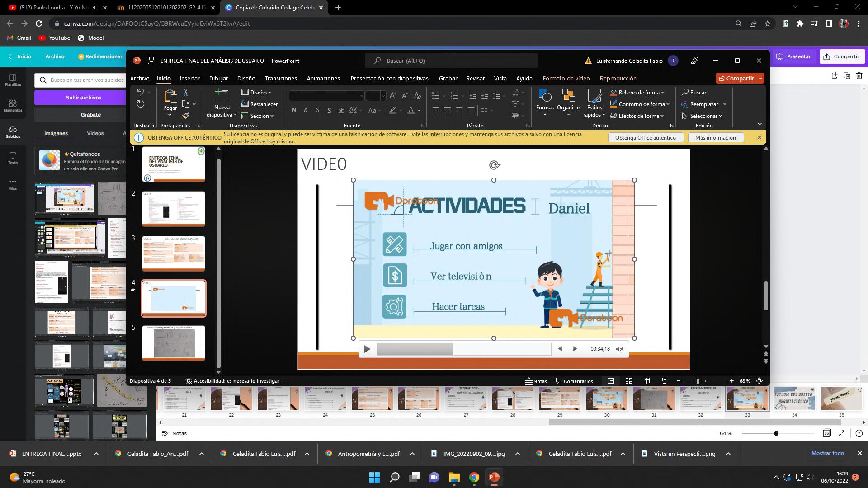Click the video progress seek bar
Screen dimensions: 868x488
click(x=463, y=349)
